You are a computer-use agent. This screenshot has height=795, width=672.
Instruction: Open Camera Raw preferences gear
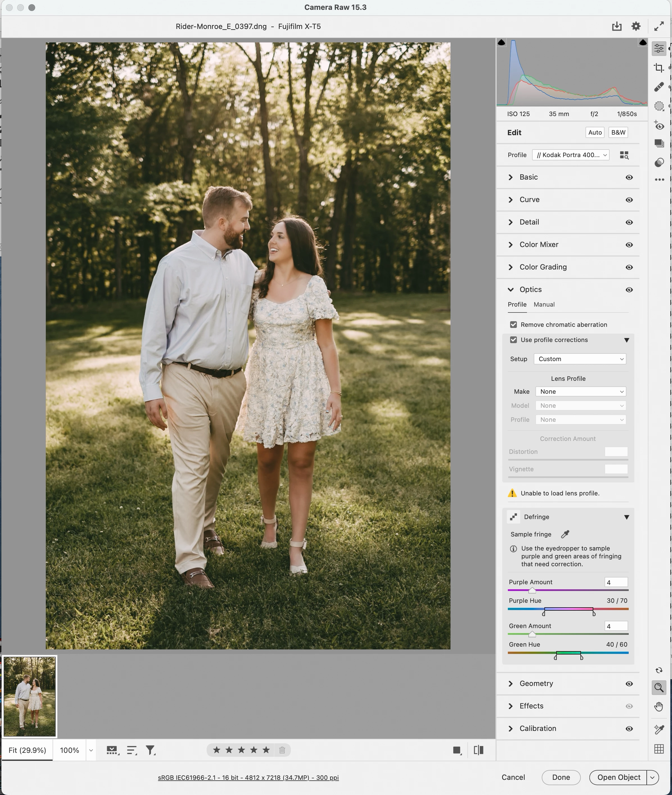635,26
